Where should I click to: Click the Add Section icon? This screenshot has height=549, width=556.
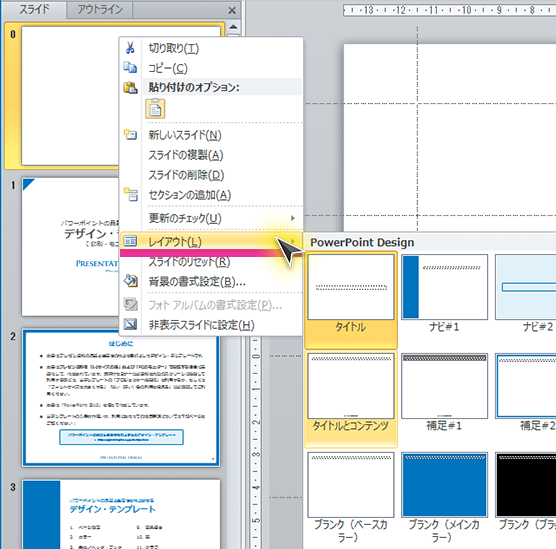[130, 194]
